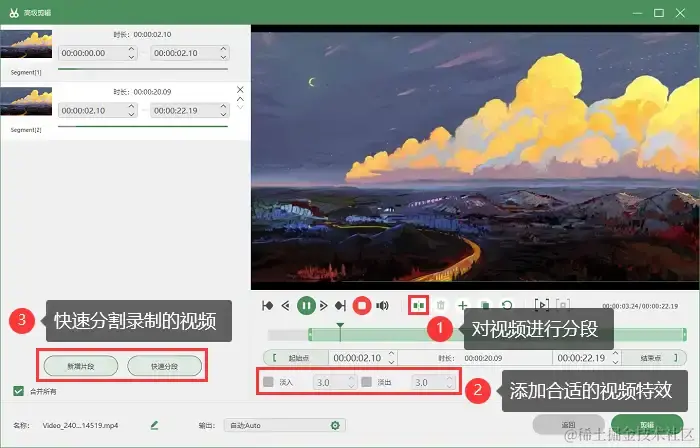
Task: Click the Segment[2] label text
Action: click(26, 130)
